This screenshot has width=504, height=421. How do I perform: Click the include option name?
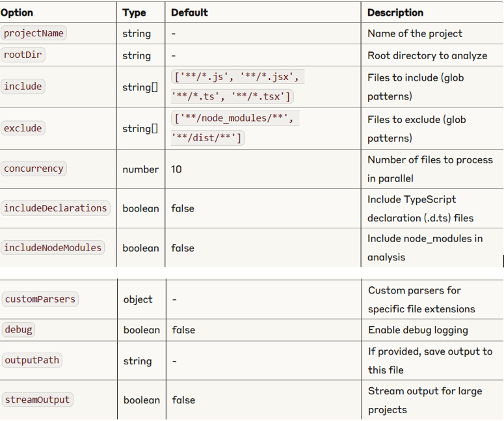pos(23,87)
